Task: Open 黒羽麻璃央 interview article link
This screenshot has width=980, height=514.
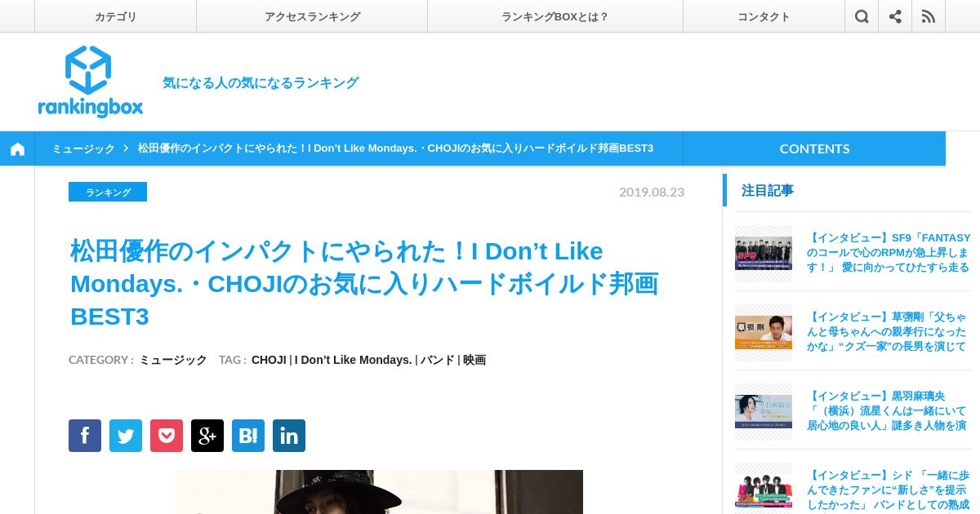Action: [889, 411]
